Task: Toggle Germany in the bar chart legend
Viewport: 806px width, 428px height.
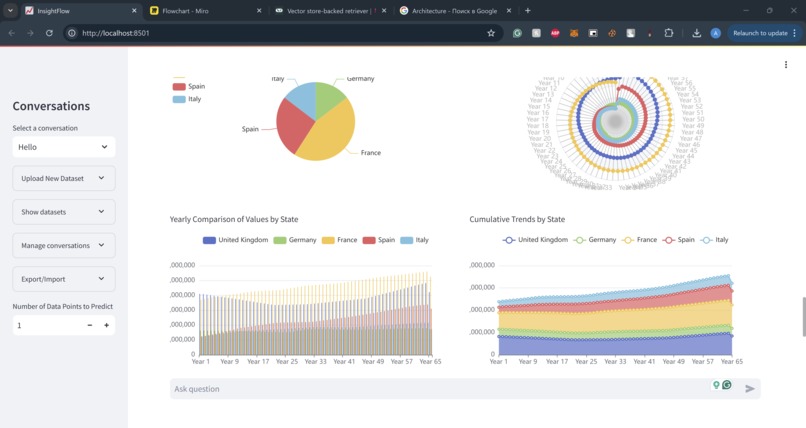Action: pyautogui.click(x=295, y=240)
